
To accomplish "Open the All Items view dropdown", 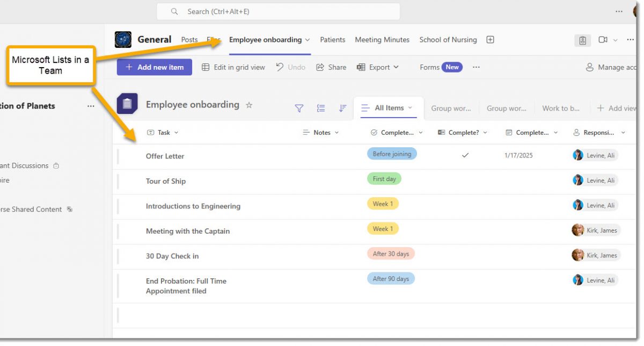I will pos(389,108).
